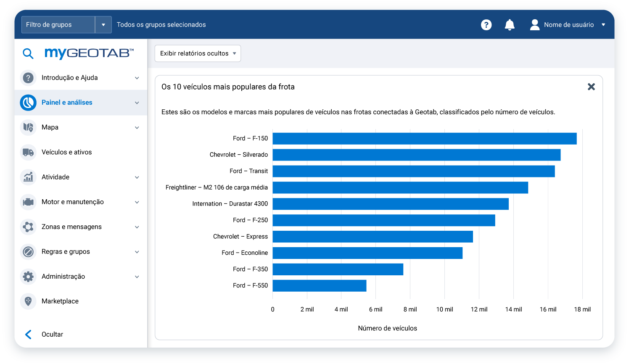Click the user avatar icon
The width and height of the screenshot is (629, 364).
[535, 25]
